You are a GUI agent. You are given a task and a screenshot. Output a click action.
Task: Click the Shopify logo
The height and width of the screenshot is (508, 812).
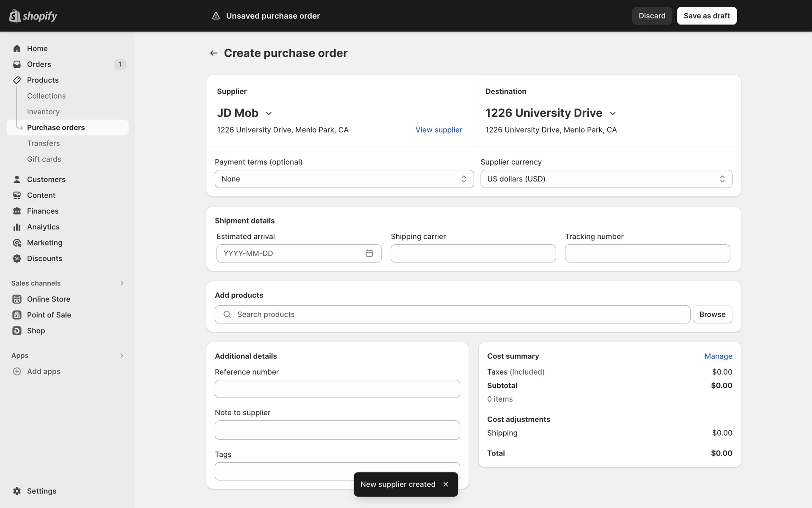pyautogui.click(x=33, y=16)
